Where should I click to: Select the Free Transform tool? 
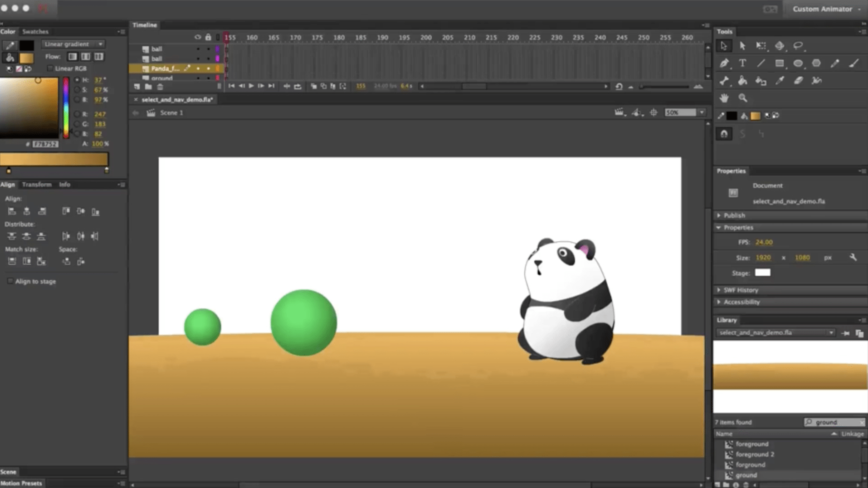(x=761, y=46)
